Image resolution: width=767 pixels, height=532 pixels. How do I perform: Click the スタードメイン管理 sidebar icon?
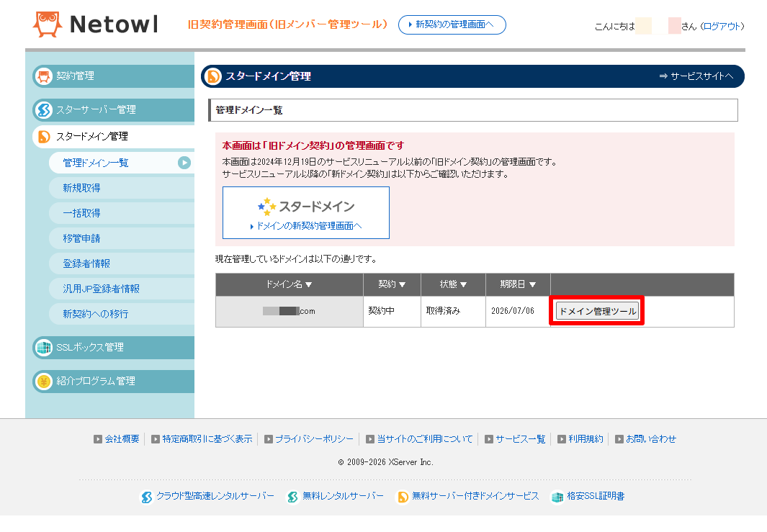(x=44, y=136)
